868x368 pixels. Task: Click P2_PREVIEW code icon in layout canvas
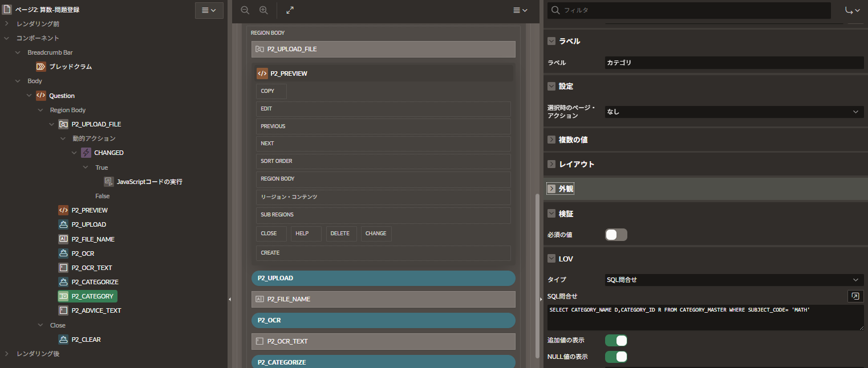[x=262, y=73]
